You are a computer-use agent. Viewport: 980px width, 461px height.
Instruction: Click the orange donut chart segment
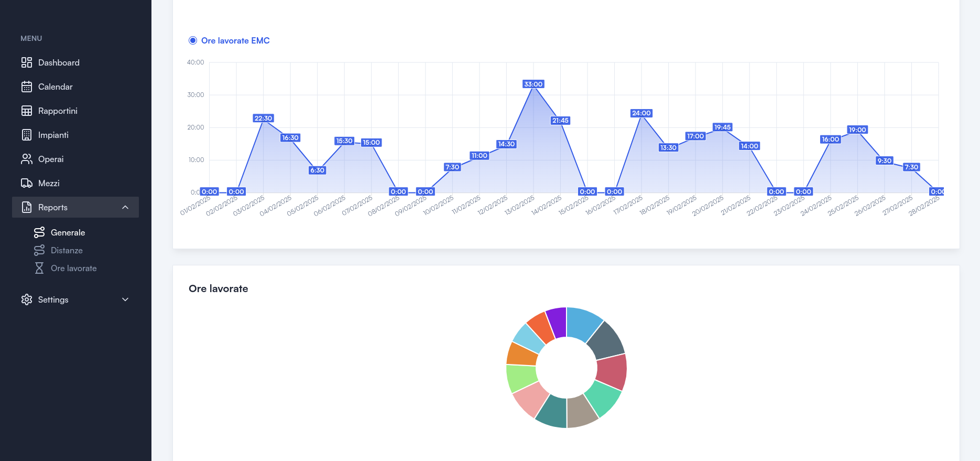click(522, 355)
